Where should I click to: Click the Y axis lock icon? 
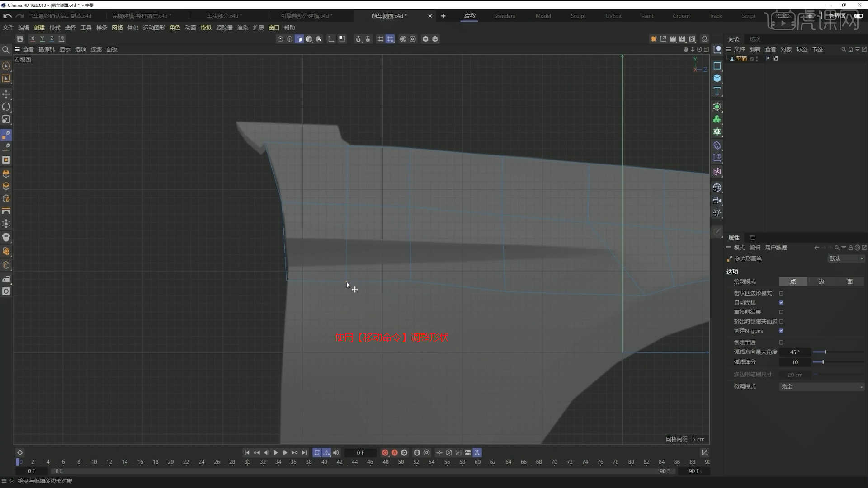tap(42, 39)
